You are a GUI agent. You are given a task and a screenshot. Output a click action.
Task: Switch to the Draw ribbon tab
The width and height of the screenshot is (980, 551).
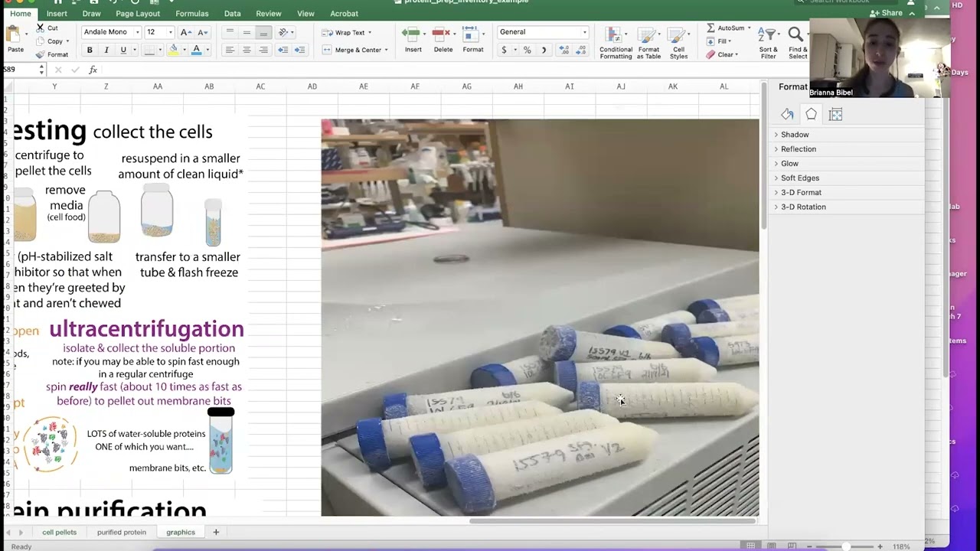coord(91,14)
